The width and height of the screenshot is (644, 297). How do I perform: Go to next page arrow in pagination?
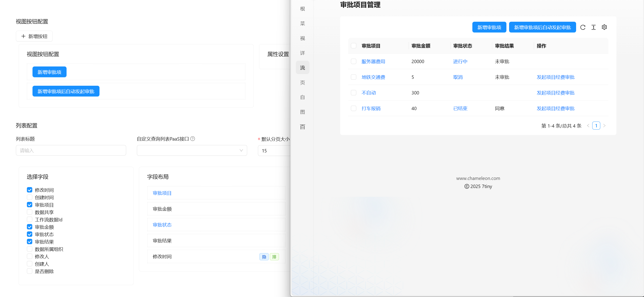tap(604, 126)
